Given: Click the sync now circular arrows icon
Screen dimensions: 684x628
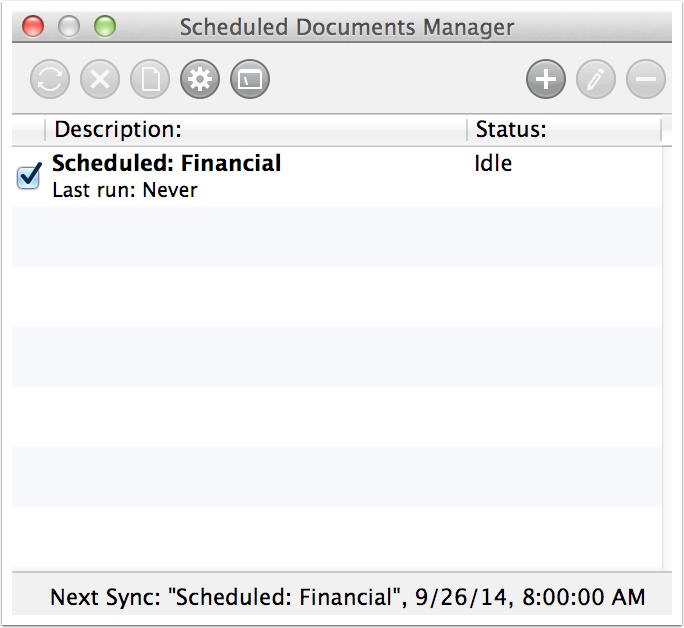Looking at the screenshot, I should coord(50,79).
